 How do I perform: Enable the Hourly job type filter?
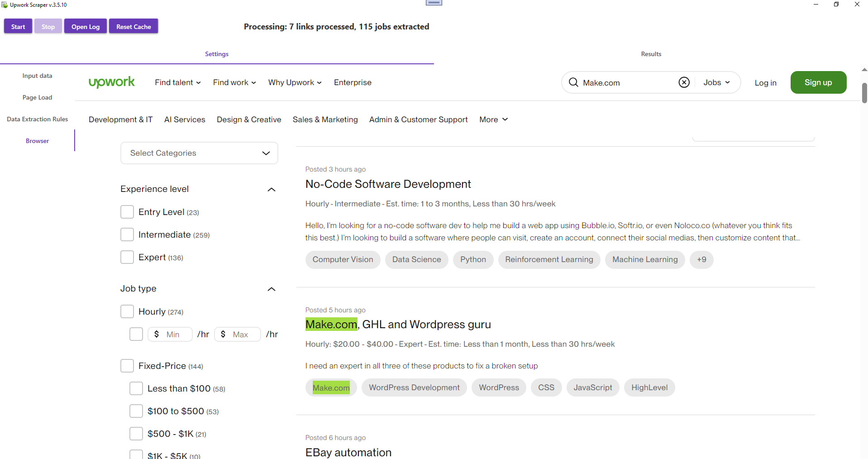coord(127,311)
